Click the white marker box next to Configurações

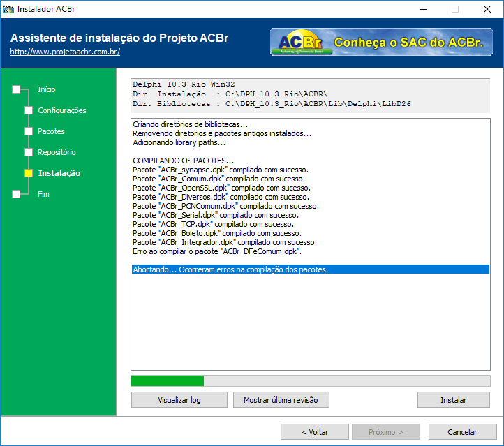coord(29,110)
